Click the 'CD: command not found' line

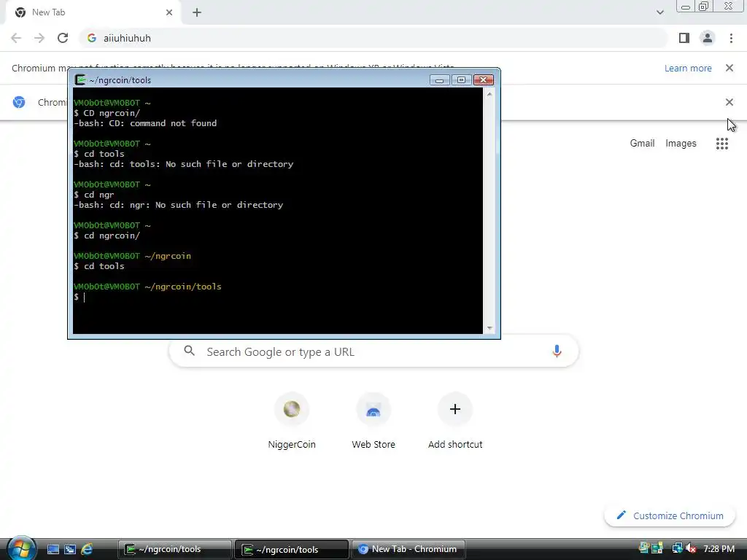coord(145,123)
